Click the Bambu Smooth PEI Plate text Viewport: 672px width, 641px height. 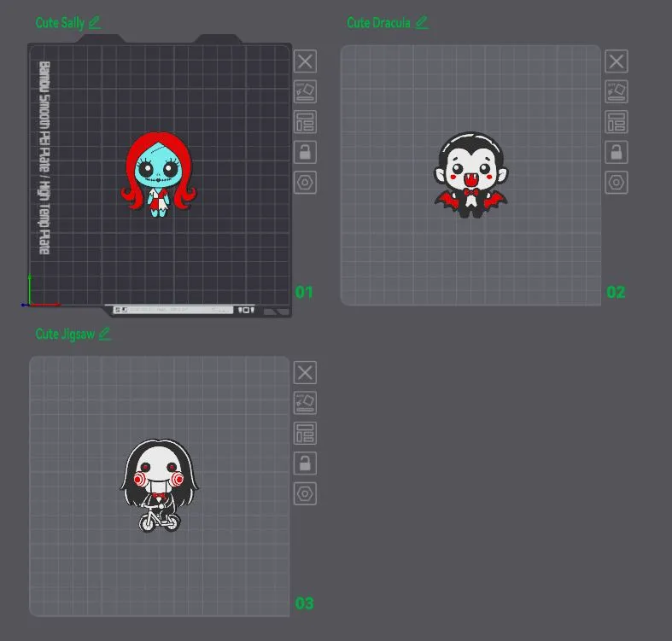(44, 158)
